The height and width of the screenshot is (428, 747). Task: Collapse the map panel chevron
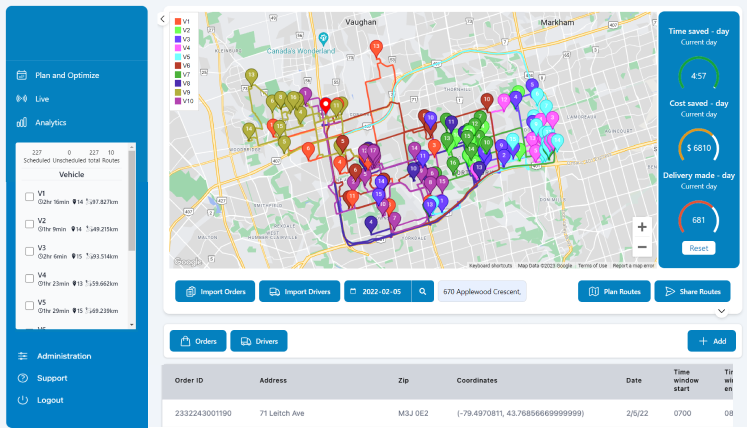721,311
